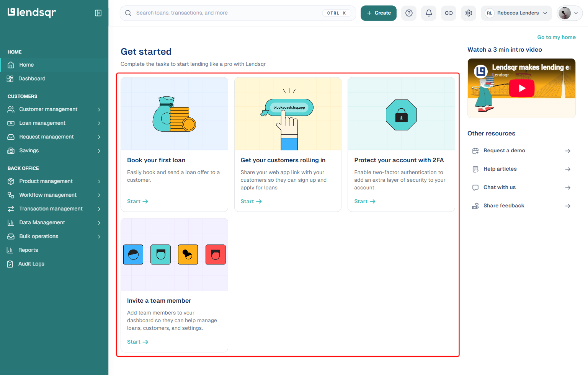Open Audit Logs menu item
The height and width of the screenshot is (375, 588).
(54, 264)
